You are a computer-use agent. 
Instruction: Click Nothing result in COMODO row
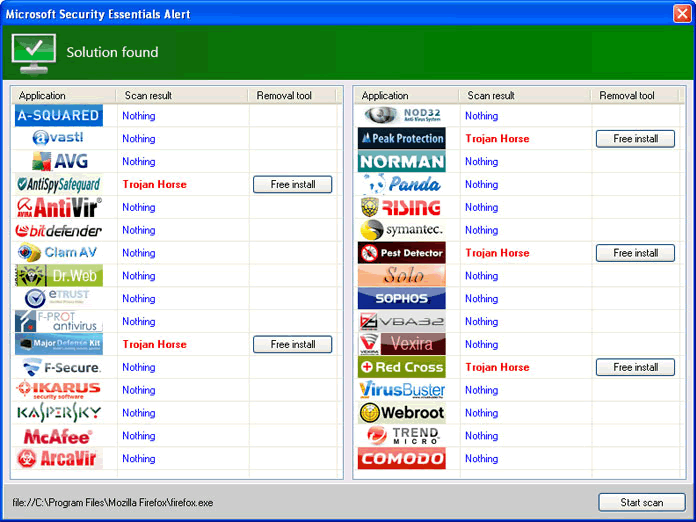click(481, 459)
